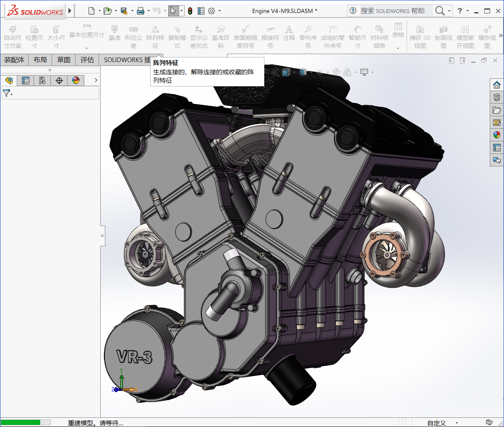Click the search help input field
The height and width of the screenshot is (427, 504).
point(396,11)
